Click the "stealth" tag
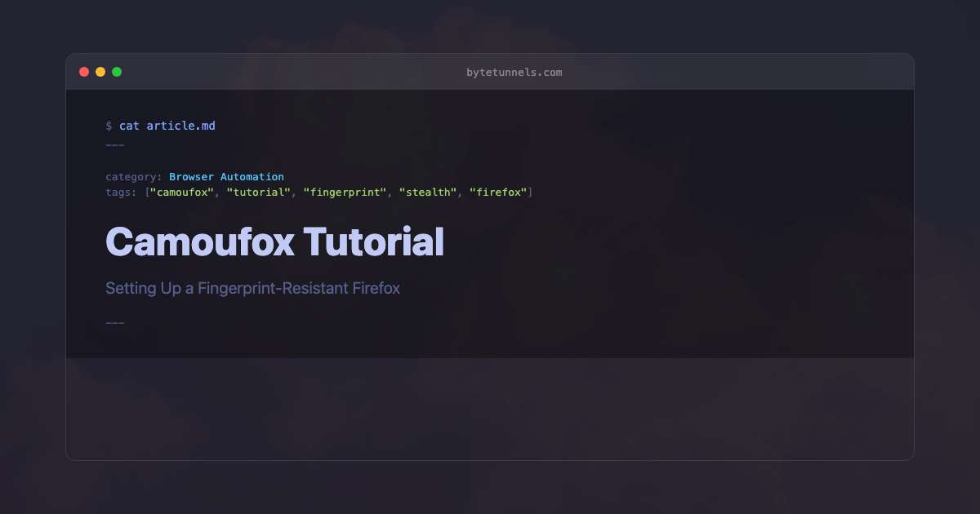Image resolution: width=980 pixels, height=514 pixels. point(428,192)
